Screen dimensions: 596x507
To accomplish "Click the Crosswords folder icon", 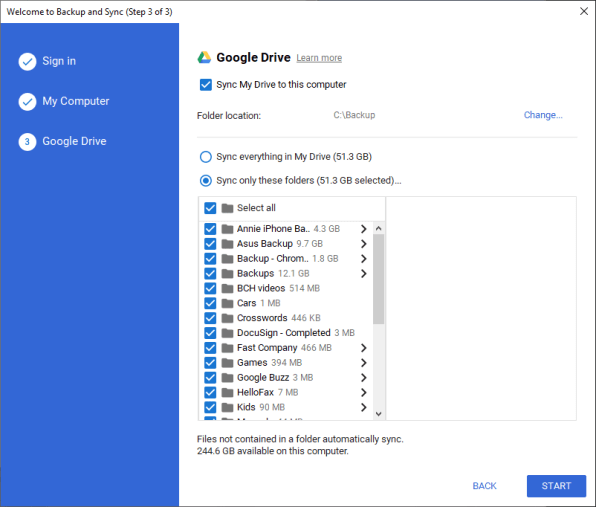I will click(x=227, y=318).
